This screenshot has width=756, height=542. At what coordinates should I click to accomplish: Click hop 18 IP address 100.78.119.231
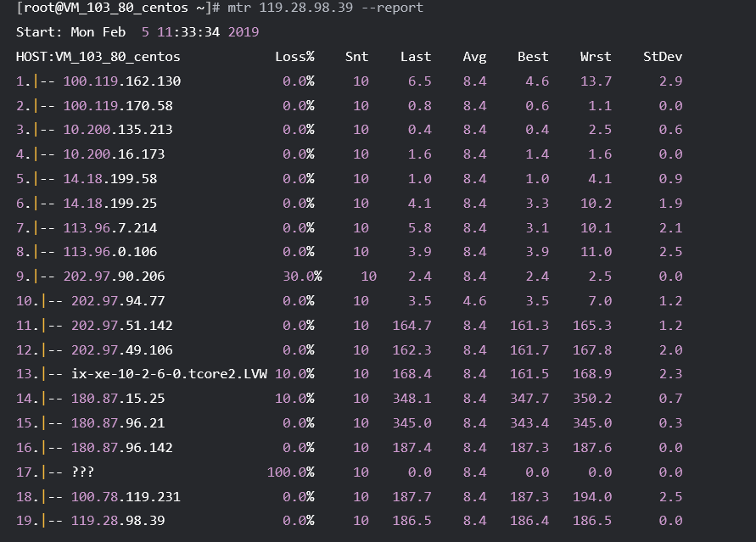pyautogui.click(x=126, y=497)
